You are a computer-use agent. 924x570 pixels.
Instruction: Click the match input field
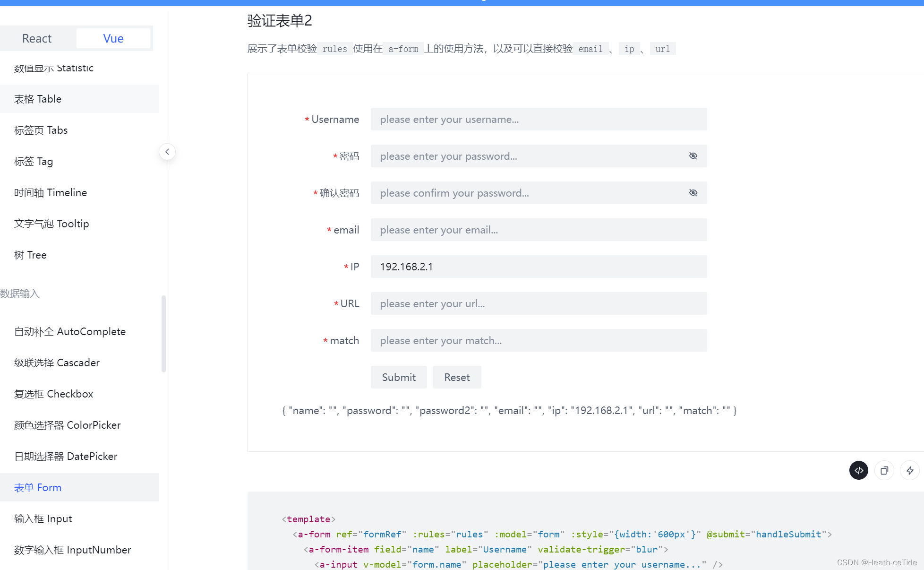click(539, 340)
